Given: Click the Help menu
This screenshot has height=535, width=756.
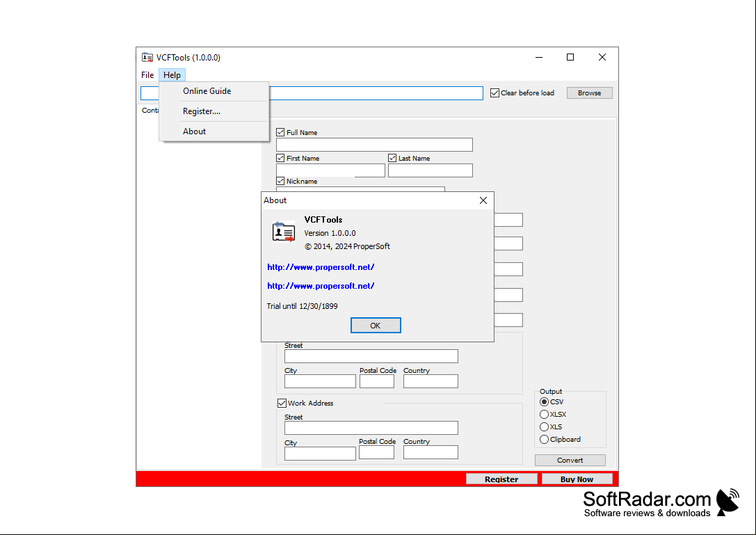Looking at the screenshot, I should (x=172, y=74).
